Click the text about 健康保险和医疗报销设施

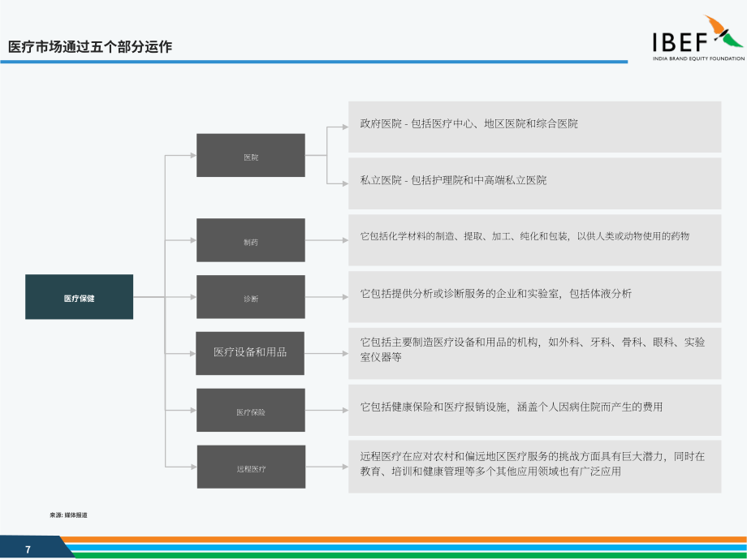coord(512,407)
